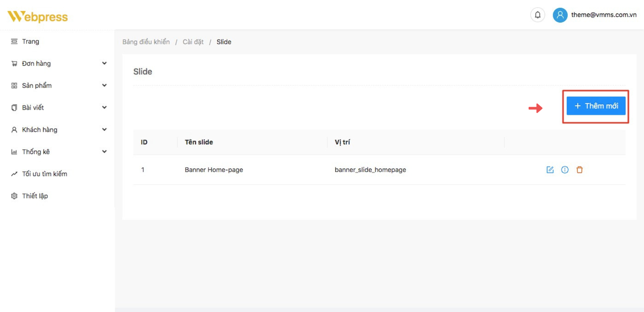The height and width of the screenshot is (312, 644).
Task: View info for Banner Home-page slide
Action: tap(565, 170)
